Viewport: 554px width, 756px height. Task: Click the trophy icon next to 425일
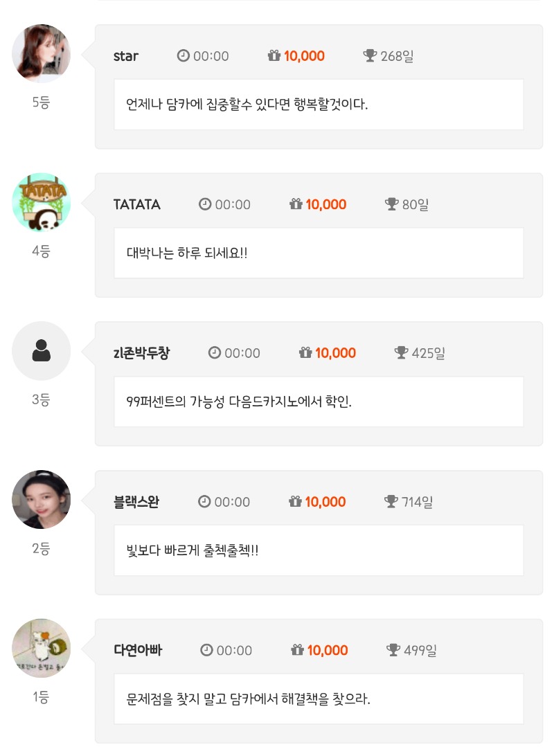402,353
